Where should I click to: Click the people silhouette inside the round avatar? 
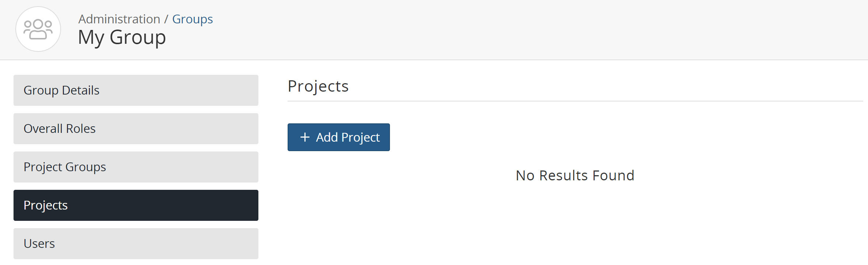point(38,29)
